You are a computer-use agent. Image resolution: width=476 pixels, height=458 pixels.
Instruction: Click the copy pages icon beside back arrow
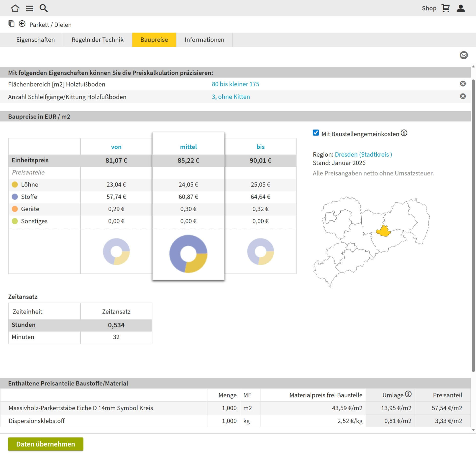point(11,24)
